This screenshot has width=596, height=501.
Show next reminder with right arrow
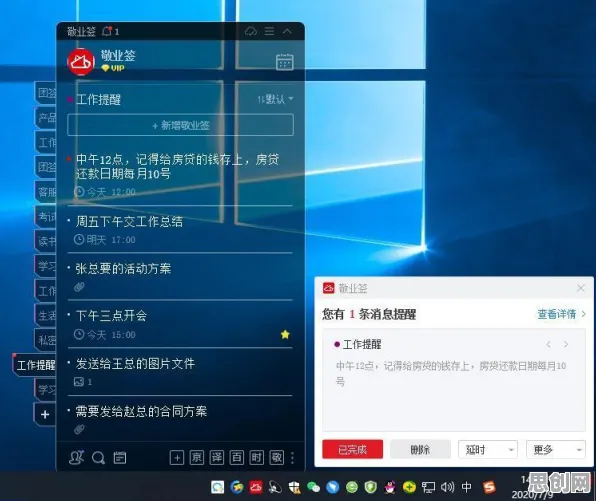coord(566,344)
